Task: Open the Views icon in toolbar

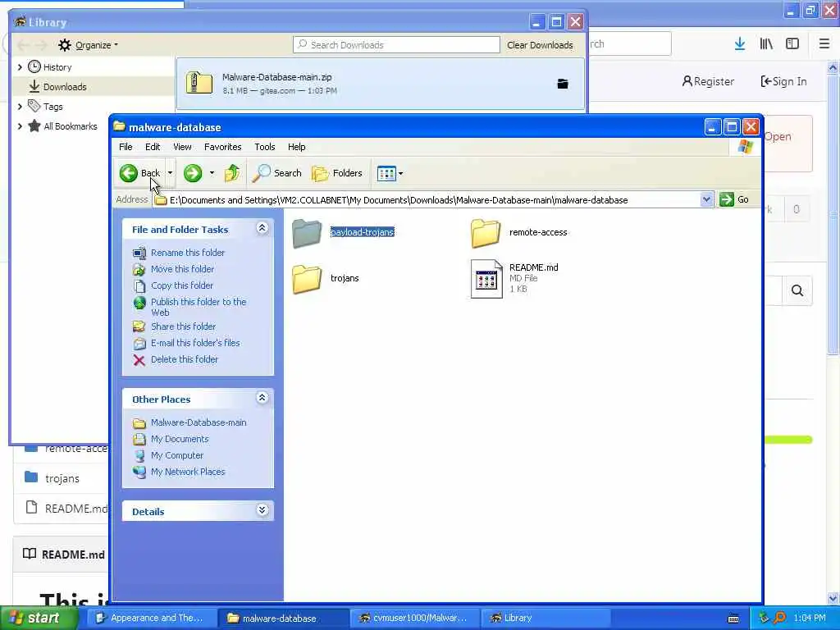Action: (386, 173)
